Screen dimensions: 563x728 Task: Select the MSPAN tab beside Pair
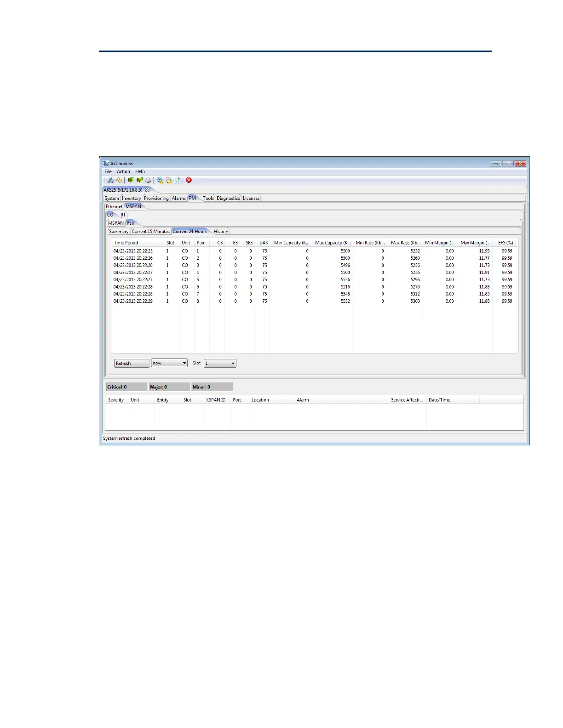tap(116, 223)
